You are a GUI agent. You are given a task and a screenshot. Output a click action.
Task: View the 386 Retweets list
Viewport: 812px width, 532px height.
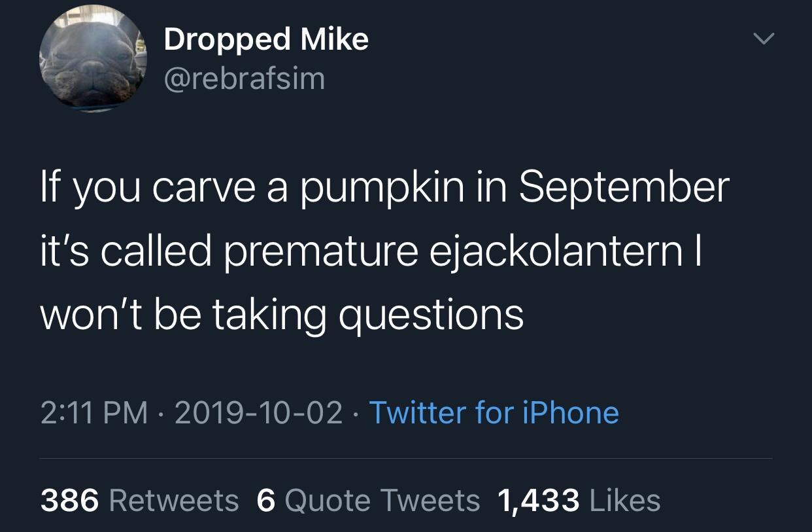click(140, 501)
